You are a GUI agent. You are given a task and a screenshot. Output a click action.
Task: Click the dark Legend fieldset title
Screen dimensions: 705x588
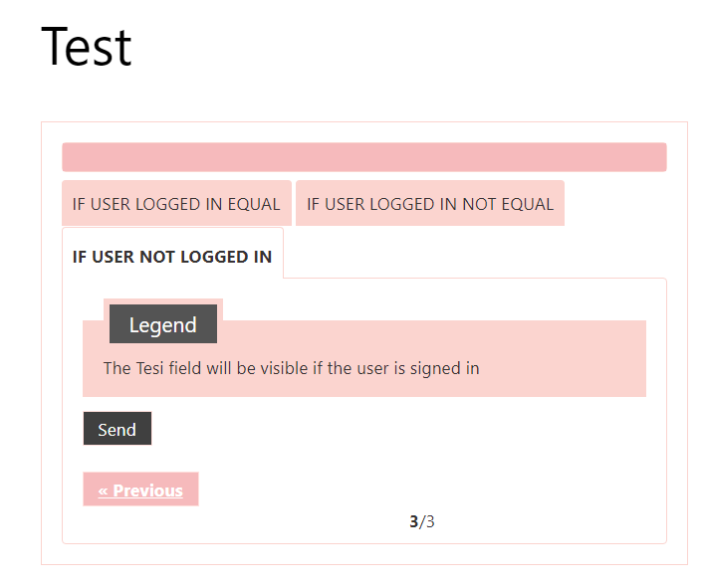pos(163,324)
